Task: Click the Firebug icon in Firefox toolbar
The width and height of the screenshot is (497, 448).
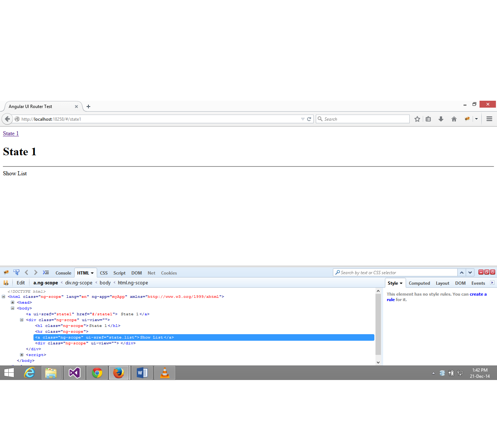Action: point(467,119)
